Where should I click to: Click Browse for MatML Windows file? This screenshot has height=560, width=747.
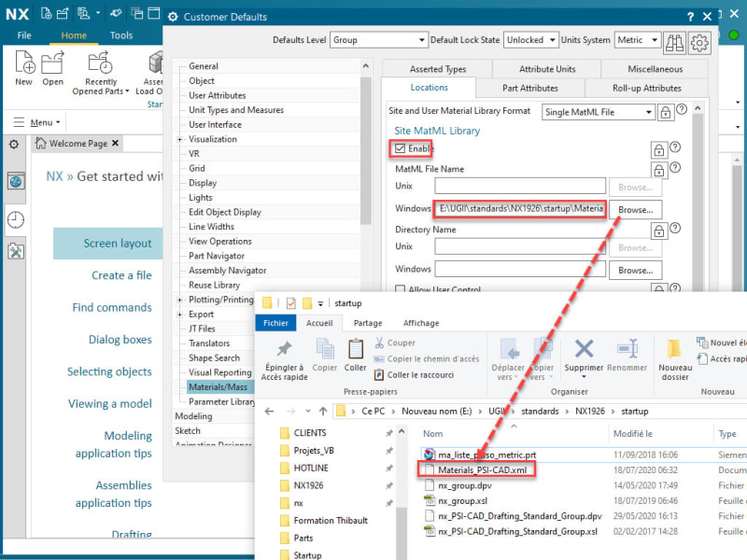click(x=636, y=209)
